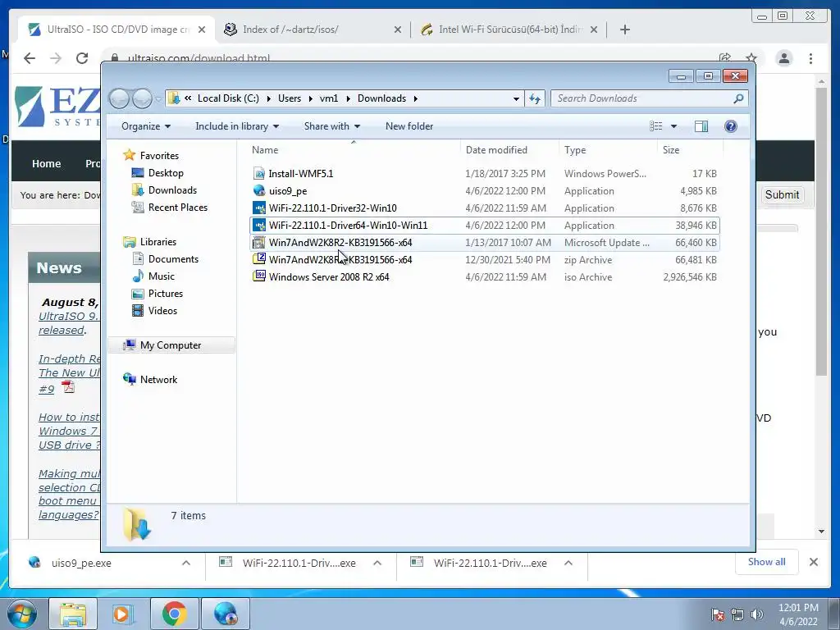Expand recent pages dropdown beside nav arrows
The height and width of the screenshot is (630, 840).
tap(158, 98)
